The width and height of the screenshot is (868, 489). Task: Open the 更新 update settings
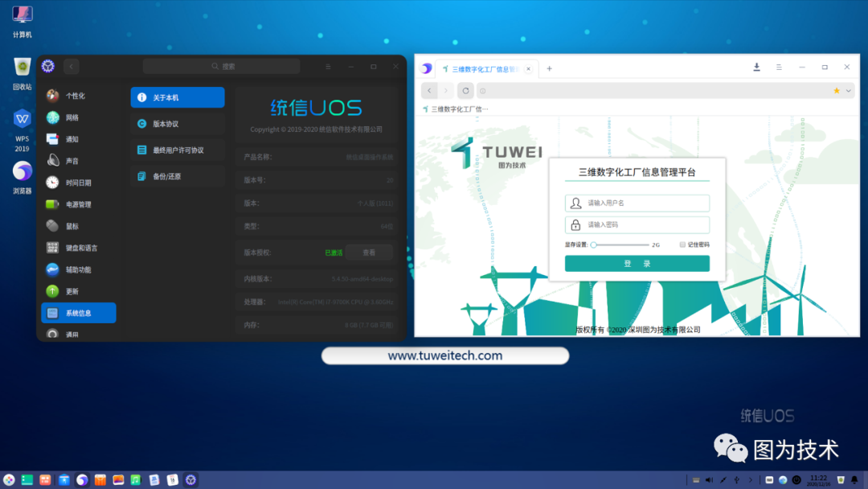(79, 291)
